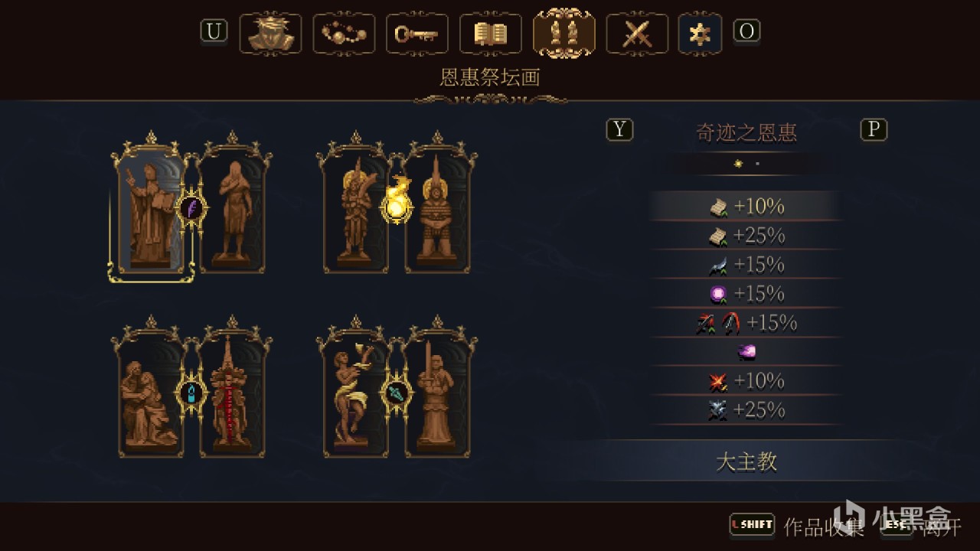Open the bust portrait tab
980x551 pixels.
pos(270,34)
